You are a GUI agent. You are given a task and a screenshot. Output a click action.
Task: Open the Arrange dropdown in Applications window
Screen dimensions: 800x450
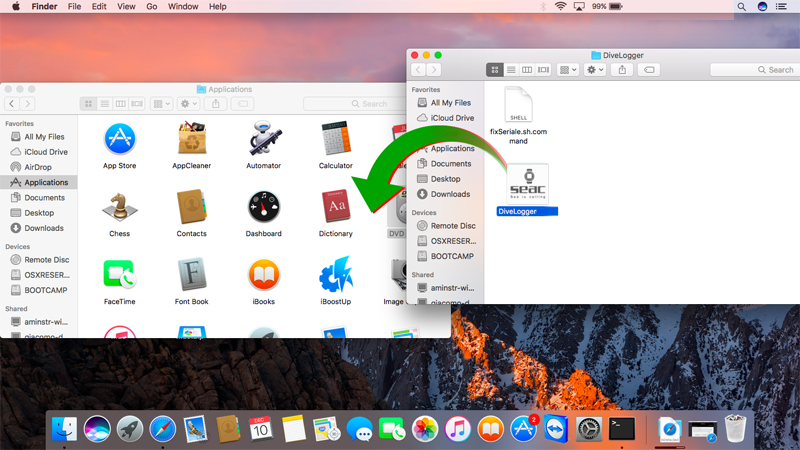coord(162,104)
